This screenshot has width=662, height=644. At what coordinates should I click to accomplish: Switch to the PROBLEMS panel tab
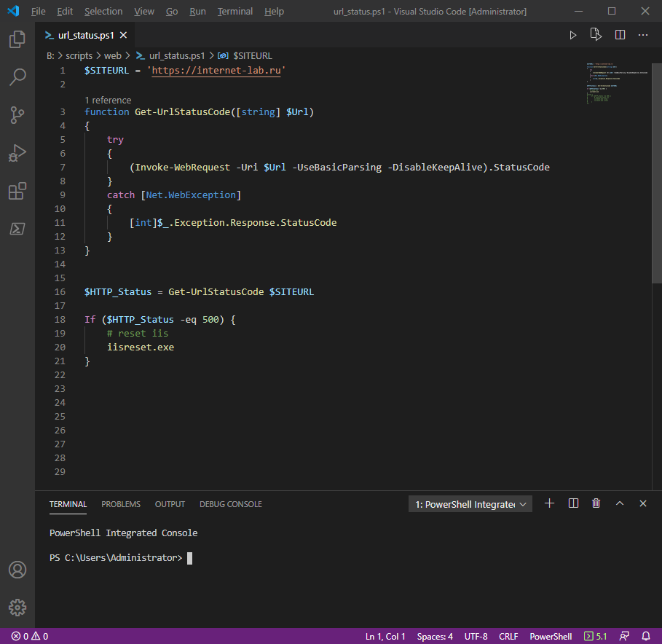pos(121,504)
